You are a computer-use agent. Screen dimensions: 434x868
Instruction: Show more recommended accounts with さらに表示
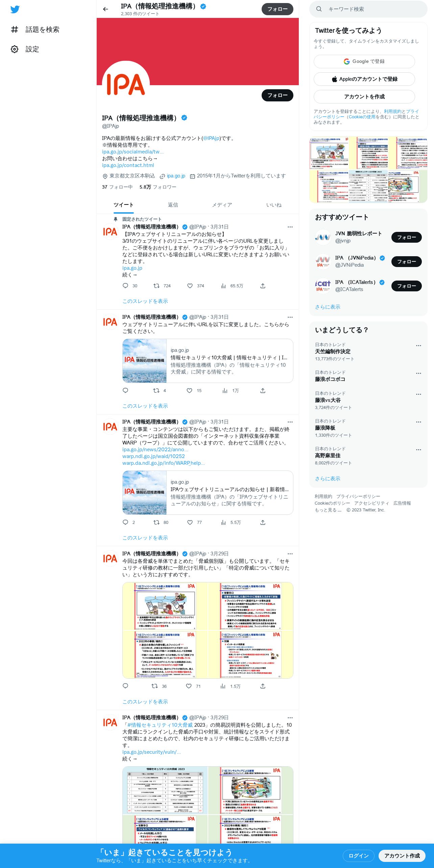[x=328, y=307]
